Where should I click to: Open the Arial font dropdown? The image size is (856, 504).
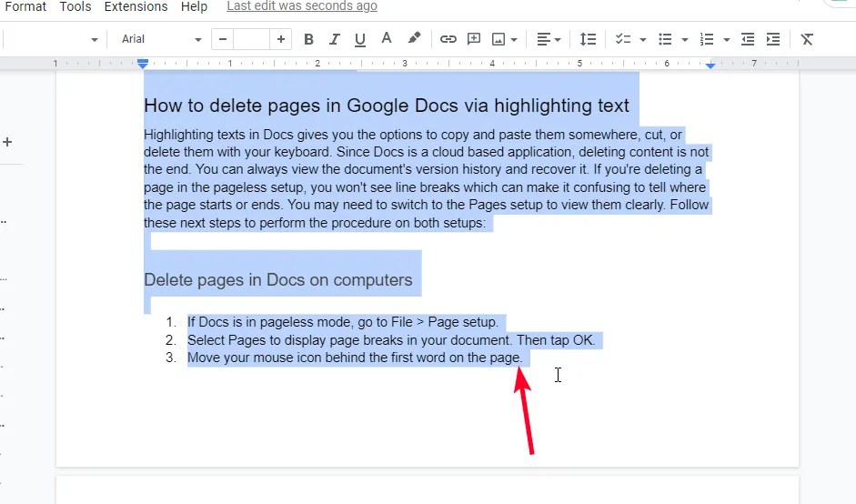tap(162, 39)
